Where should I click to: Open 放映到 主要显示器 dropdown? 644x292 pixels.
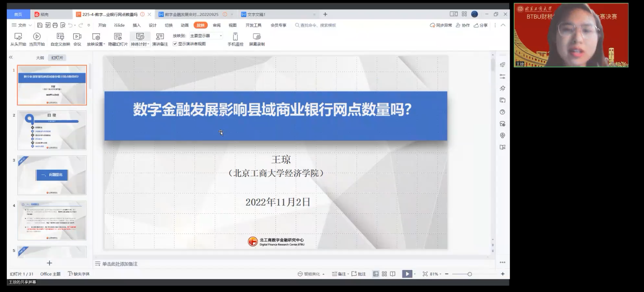pos(206,36)
